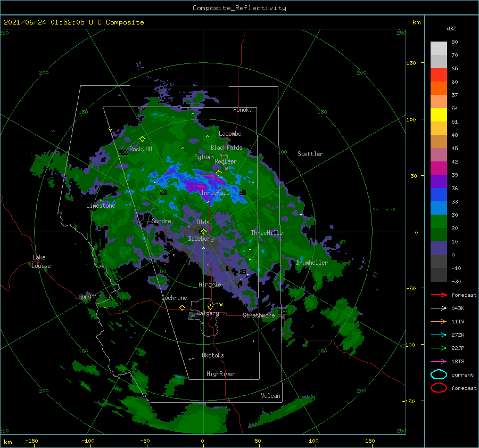Viewport: 479px width, 448px height.
Task: Click the HighRiver label
Action: point(221,374)
